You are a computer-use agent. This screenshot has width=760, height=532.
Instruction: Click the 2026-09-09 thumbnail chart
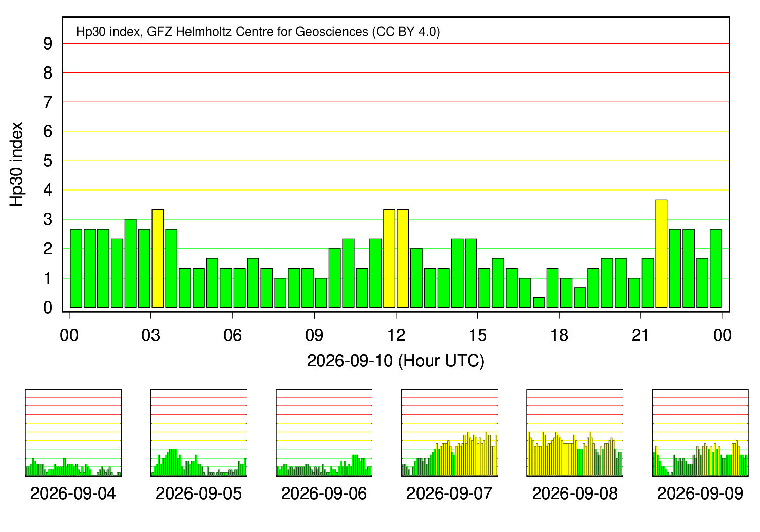point(700,433)
